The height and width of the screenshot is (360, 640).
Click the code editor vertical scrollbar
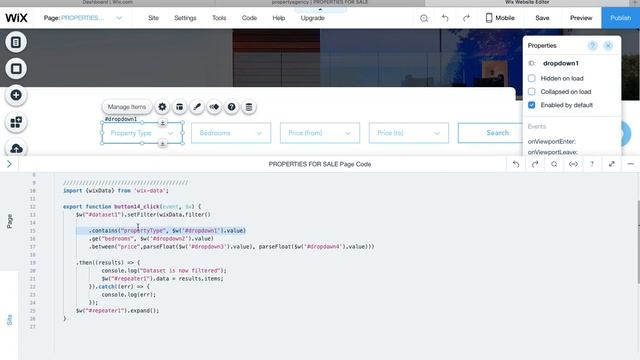(638, 242)
